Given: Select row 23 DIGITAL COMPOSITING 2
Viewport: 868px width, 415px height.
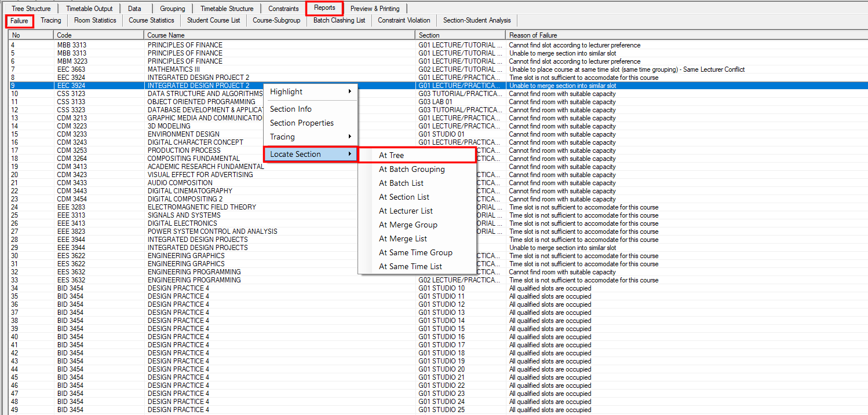Looking at the screenshot, I should 438,199.
